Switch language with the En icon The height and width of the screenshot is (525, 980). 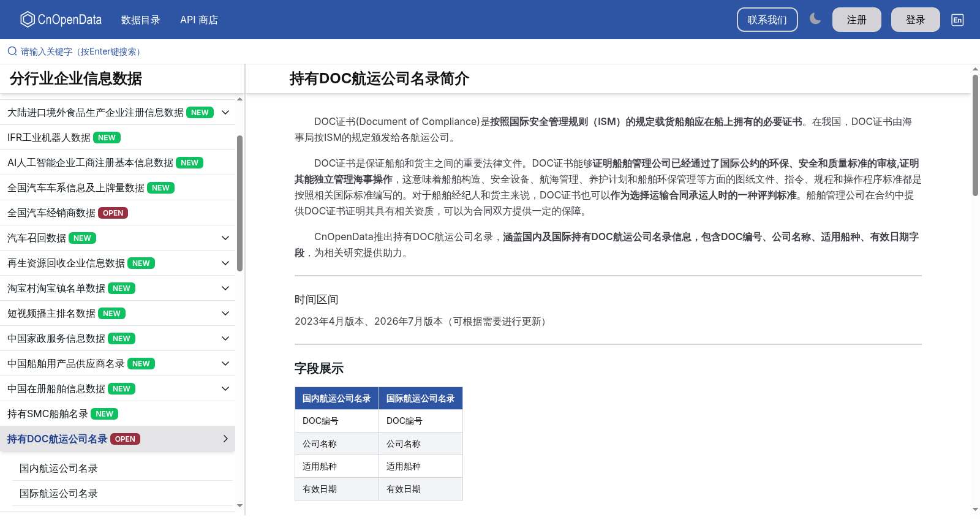(957, 20)
